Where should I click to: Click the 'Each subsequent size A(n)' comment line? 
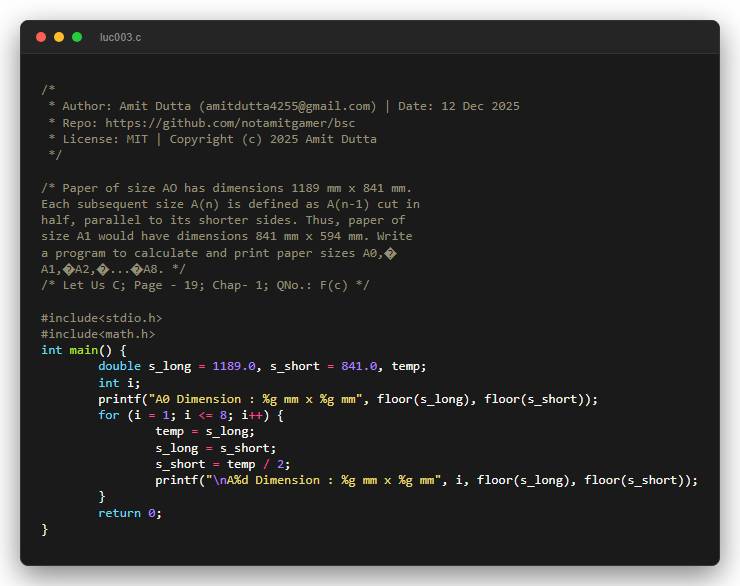[x=230, y=204]
